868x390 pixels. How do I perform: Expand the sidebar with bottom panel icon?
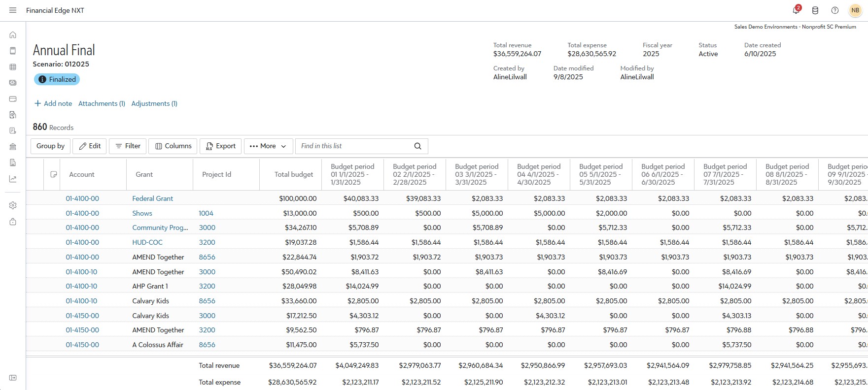pos(13,378)
